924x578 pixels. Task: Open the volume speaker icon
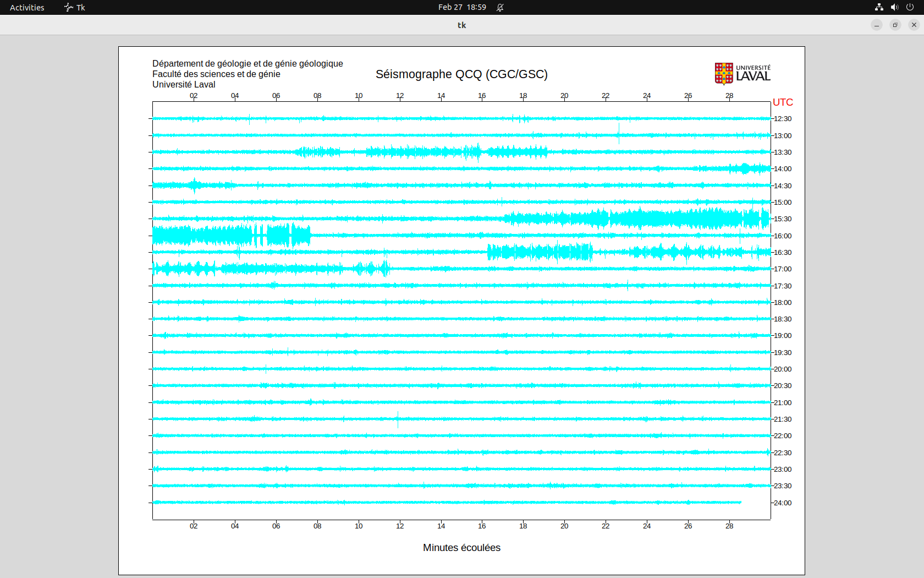(894, 7)
